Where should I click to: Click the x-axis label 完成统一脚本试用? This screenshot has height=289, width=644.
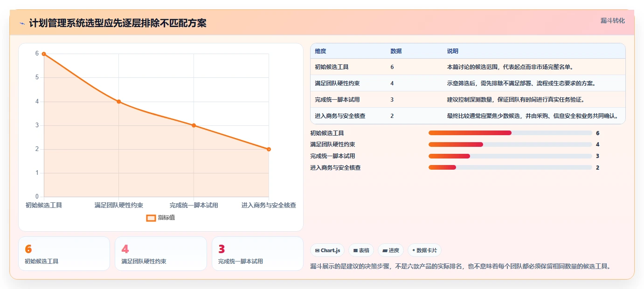pos(194,205)
